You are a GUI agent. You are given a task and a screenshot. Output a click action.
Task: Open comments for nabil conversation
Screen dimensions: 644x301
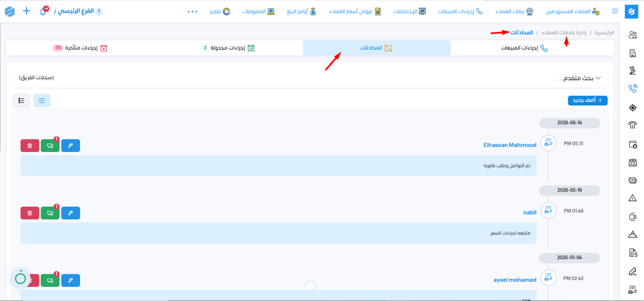[50, 213]
